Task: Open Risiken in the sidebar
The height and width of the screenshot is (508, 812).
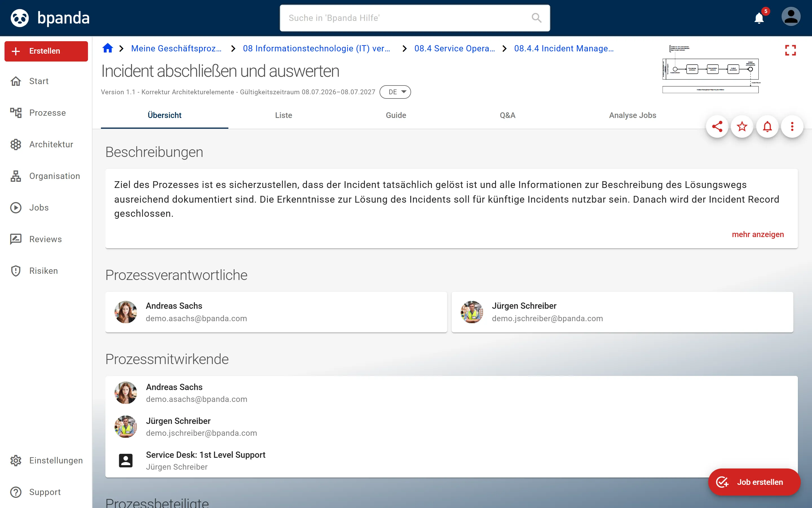Action: 46,271
